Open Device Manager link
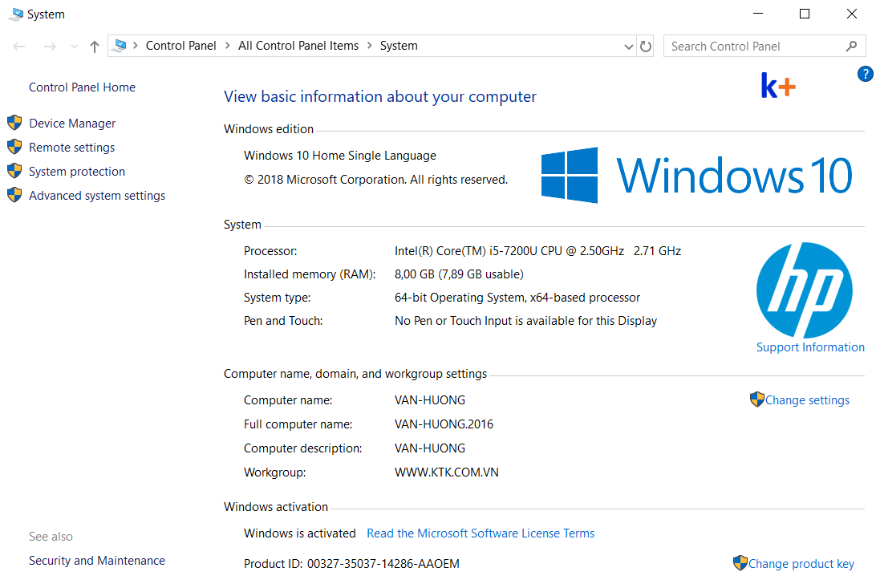This screenshot has width=876, height=588. coord(72,124)
